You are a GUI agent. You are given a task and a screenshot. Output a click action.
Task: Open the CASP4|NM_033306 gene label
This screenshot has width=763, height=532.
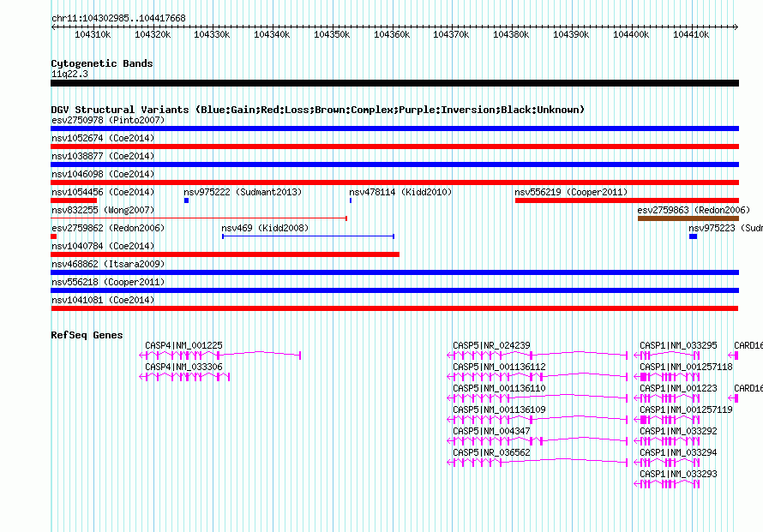click(183, 367)
